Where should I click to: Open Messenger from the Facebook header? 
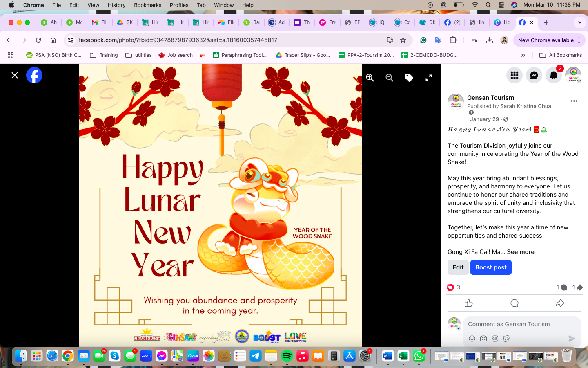tap(534, 75)
